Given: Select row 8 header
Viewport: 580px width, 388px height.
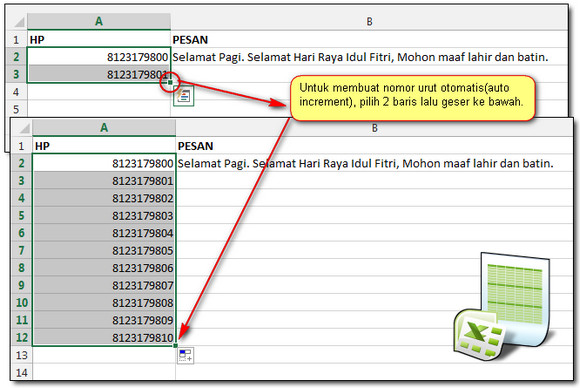Looking at the screenshot, I should (21, 268).
